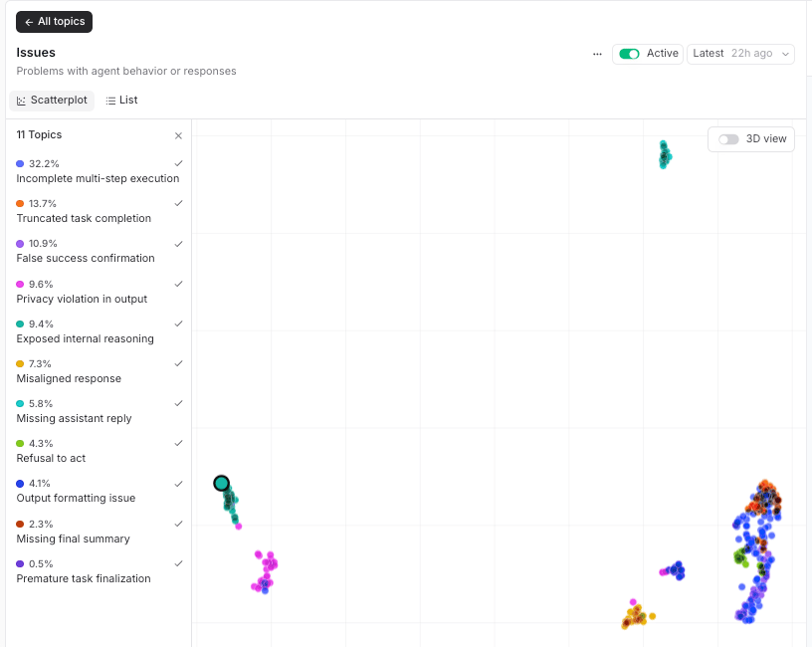This screenshot has height=647, width=812.
Task: Click the '11 Topics' heading
Action: [x=39, y=134]
